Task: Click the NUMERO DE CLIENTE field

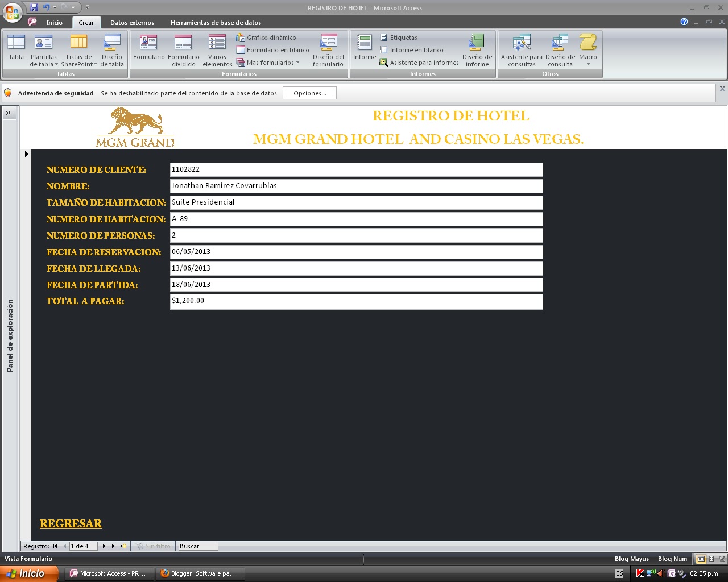Action: tap(356, 169)
